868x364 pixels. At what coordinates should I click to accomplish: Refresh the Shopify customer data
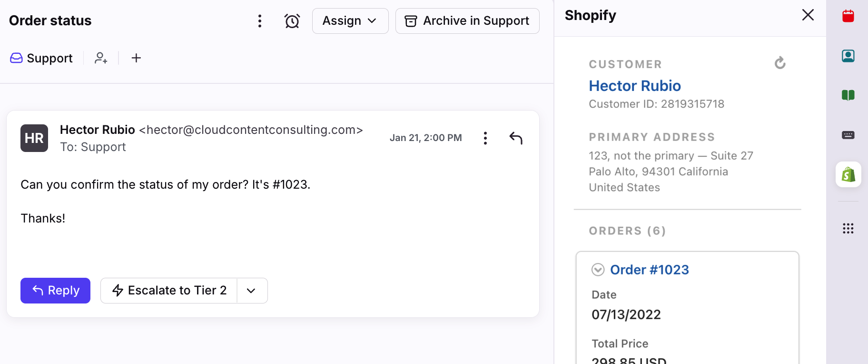(780, 63)
